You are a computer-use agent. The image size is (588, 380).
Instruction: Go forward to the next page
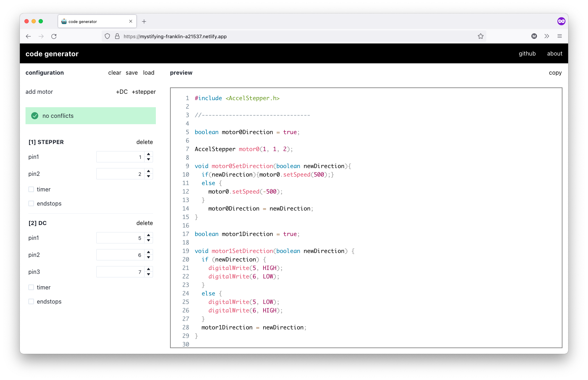(41, 36)
